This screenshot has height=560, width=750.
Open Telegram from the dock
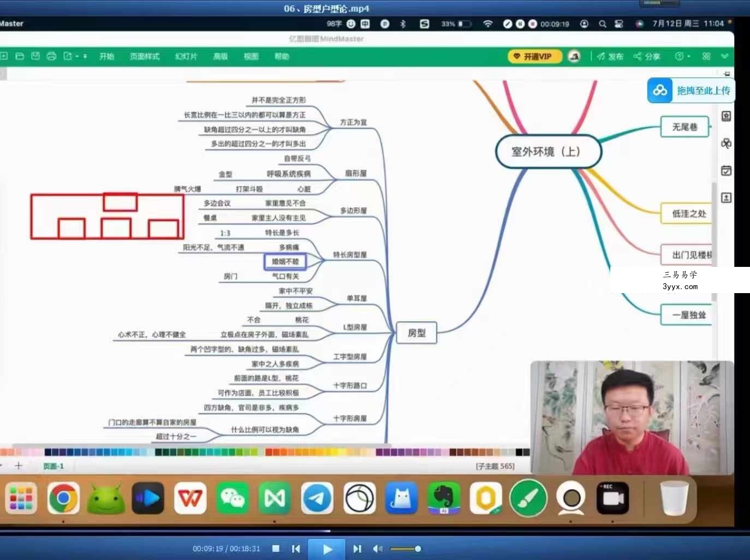(x=317, y=498)
